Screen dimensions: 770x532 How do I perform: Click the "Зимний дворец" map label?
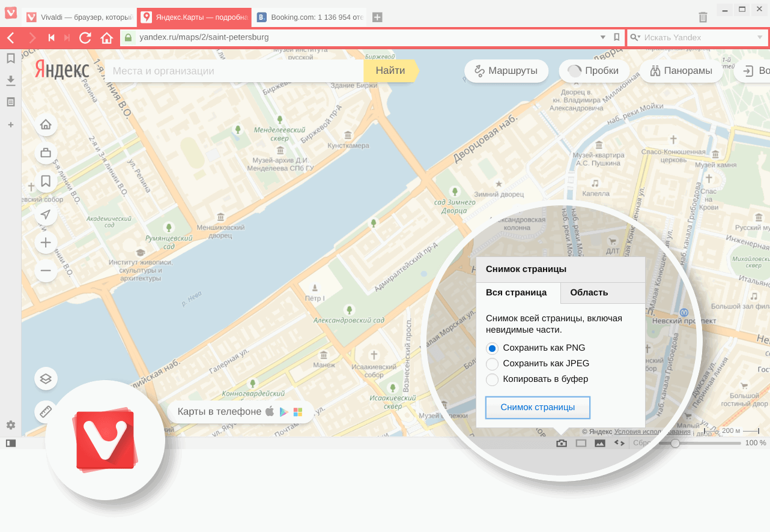pos(499,195)
